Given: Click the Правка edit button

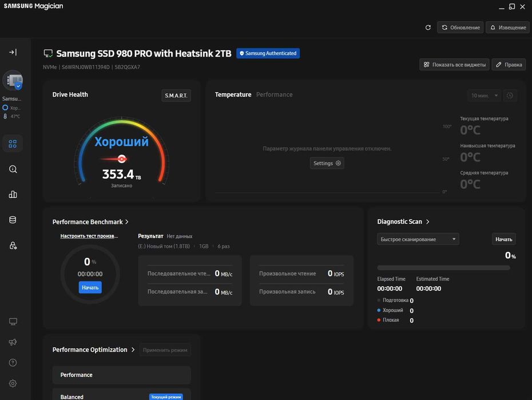Looking at the screenshot, I should pos(509,65).
